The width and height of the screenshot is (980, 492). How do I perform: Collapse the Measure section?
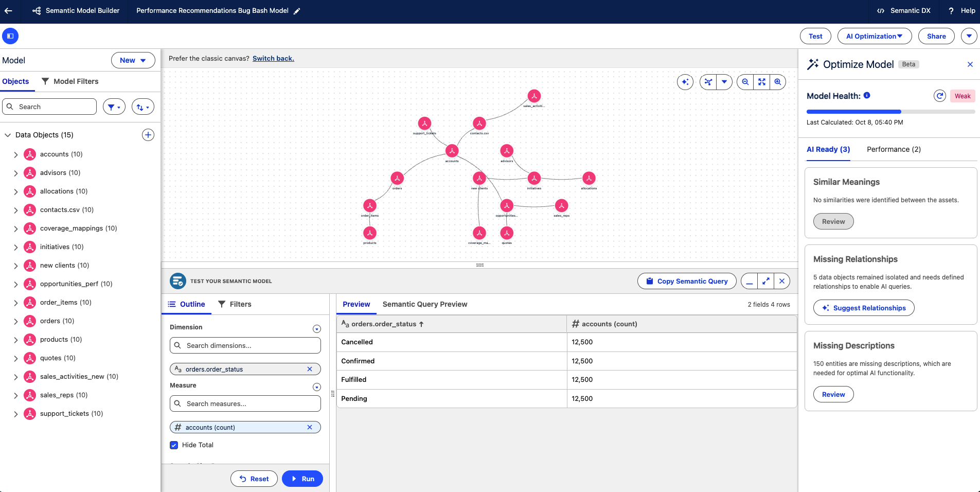317,387
